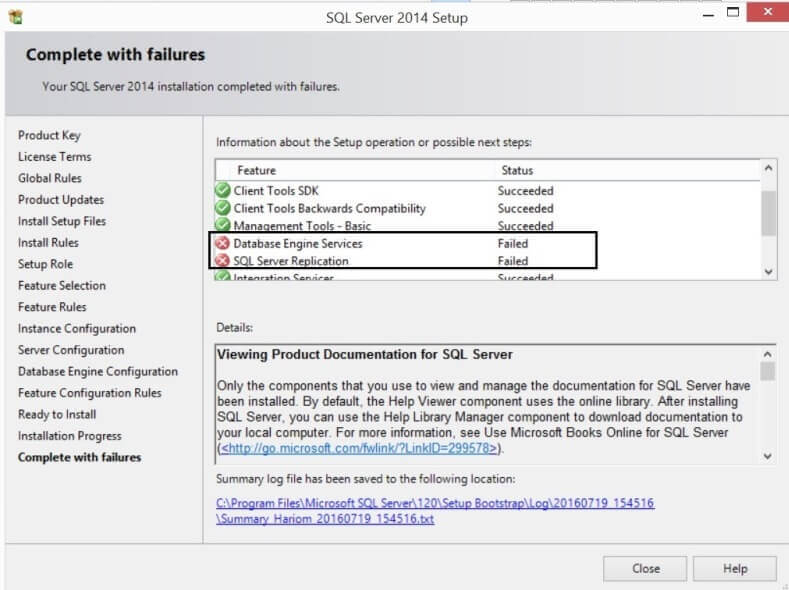789x590 pixels.
Task: Select the Client Tools SDK row
Action: (488, 191)
